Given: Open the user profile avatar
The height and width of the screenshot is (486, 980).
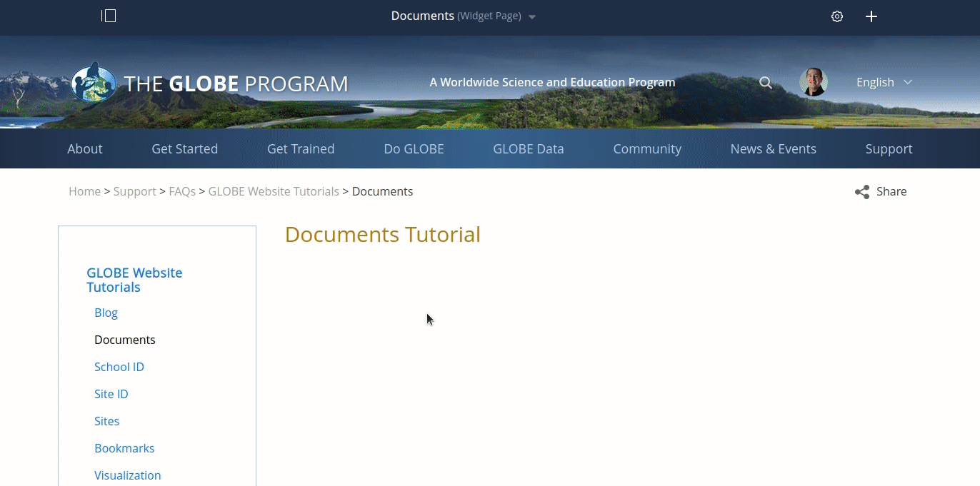Looking at the screenshot, I should 813,82.
